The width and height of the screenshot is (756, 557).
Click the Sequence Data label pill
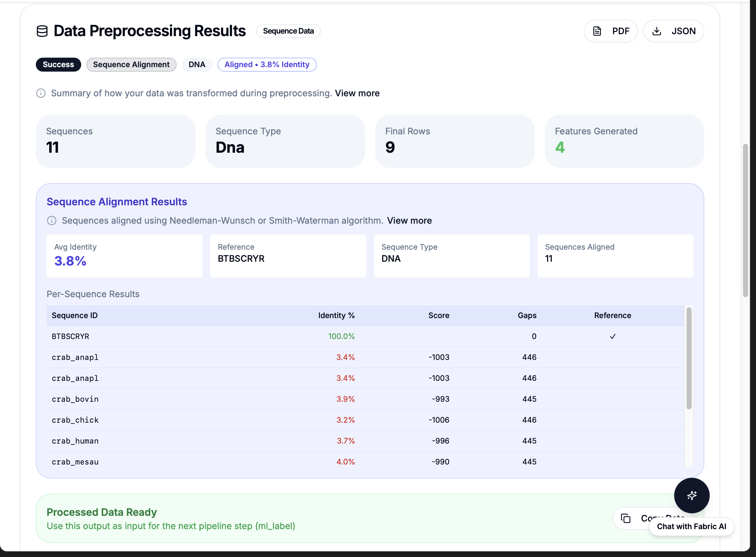coord(288,31)
